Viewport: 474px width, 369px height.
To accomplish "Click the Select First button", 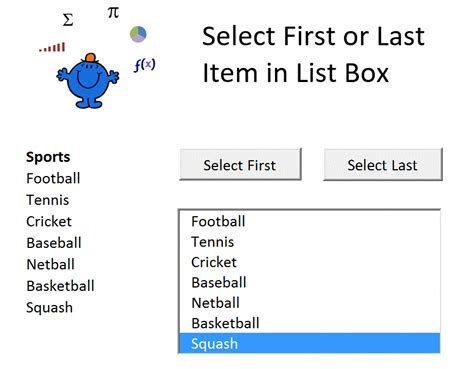I will click(240, 165).
